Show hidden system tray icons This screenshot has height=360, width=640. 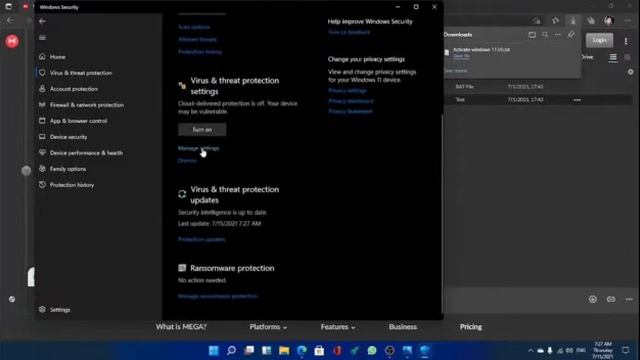(x=530, y=351)
